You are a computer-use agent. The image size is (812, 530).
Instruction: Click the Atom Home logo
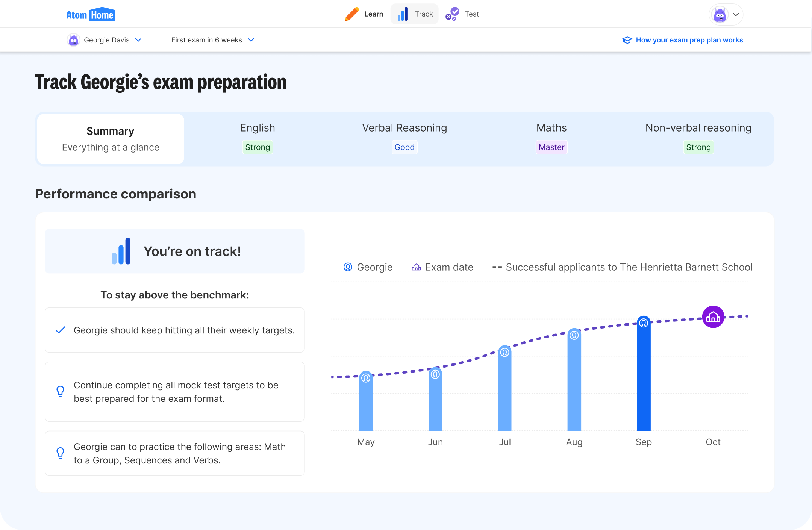(x=91, y=15)
